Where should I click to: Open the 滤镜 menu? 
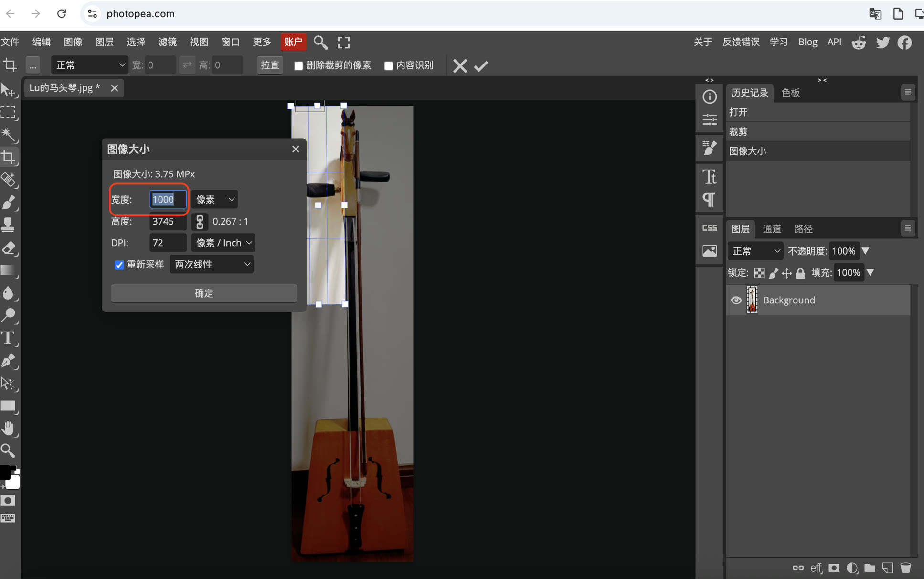click(x=167, y=42)
